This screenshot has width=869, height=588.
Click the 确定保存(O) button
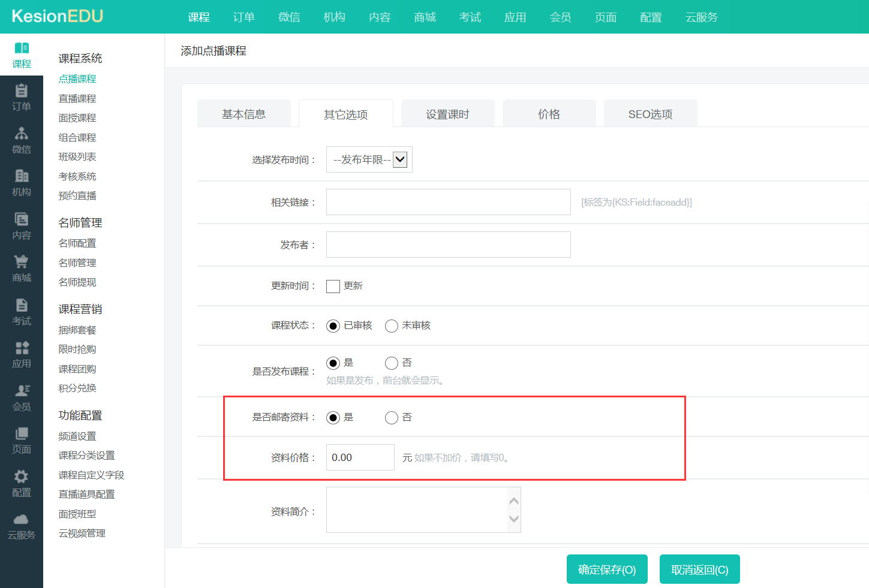(x=607, y=569)
